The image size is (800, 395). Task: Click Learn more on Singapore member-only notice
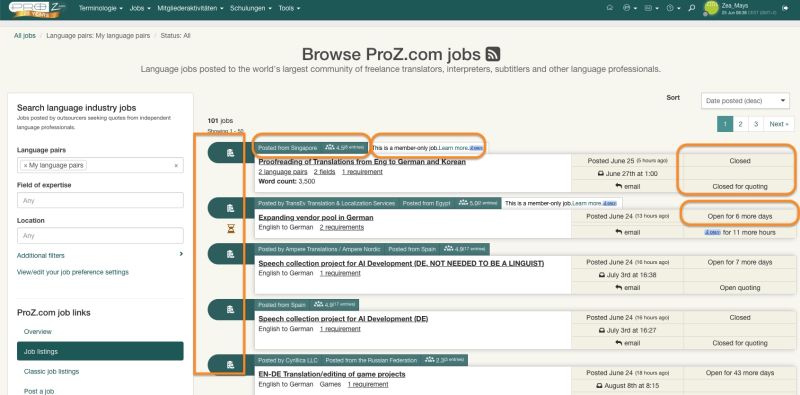[x=454, y=148]
